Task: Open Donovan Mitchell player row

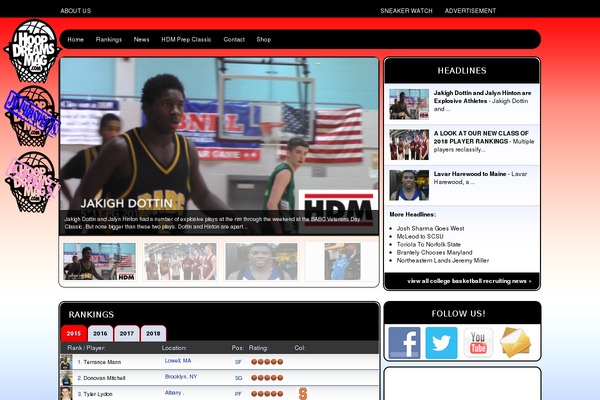Action: point(219,378)
